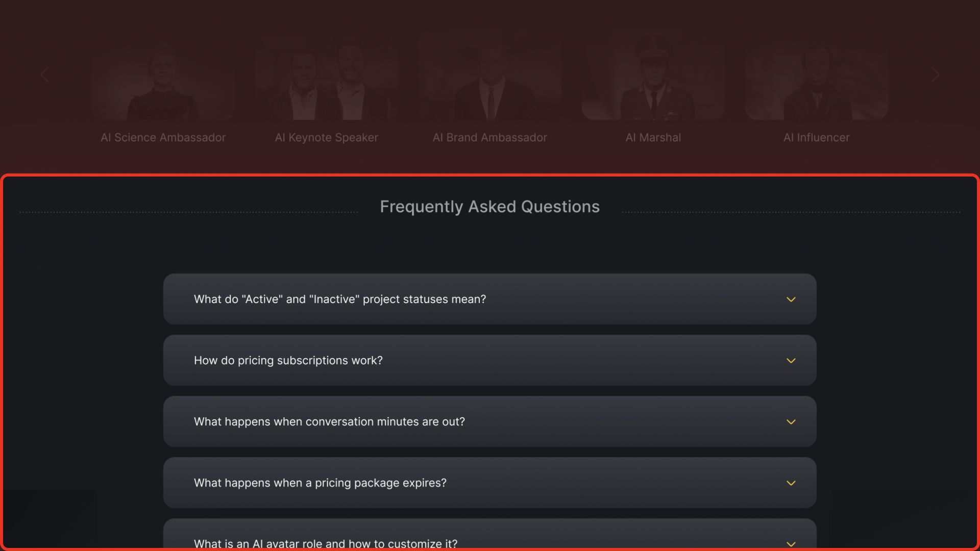This screenshot has height=551, width=980.
Task: Click the Frequently Asked Questions heading
Action: [490, 207]
